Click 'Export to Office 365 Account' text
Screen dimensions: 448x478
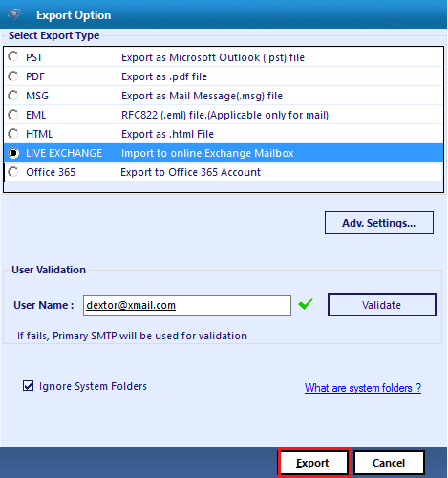[x=191, y=172]
